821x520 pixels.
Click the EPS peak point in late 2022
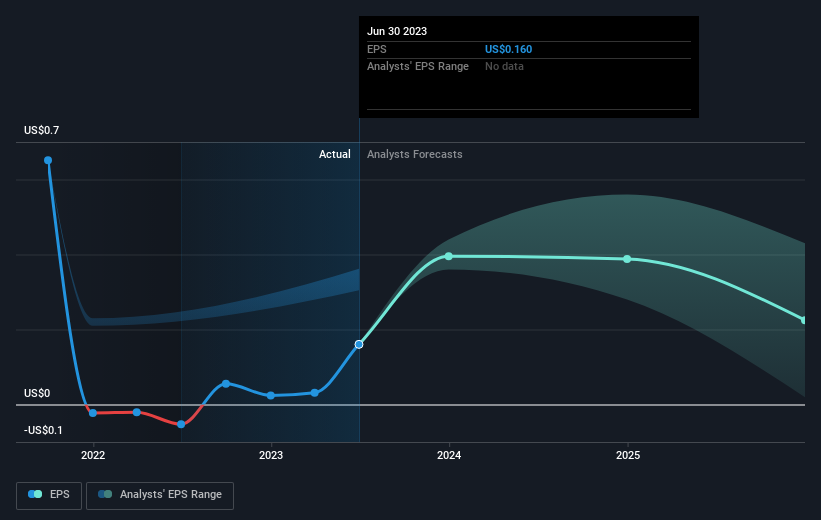[x=226, y=384]
